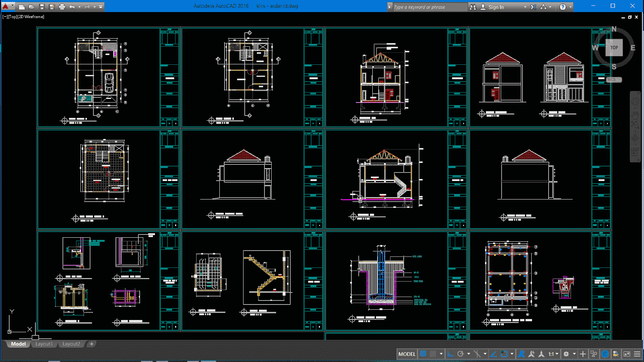Click the Plot icon to print
The height and width of the screenshot is (362, 644).
(62, 7)
